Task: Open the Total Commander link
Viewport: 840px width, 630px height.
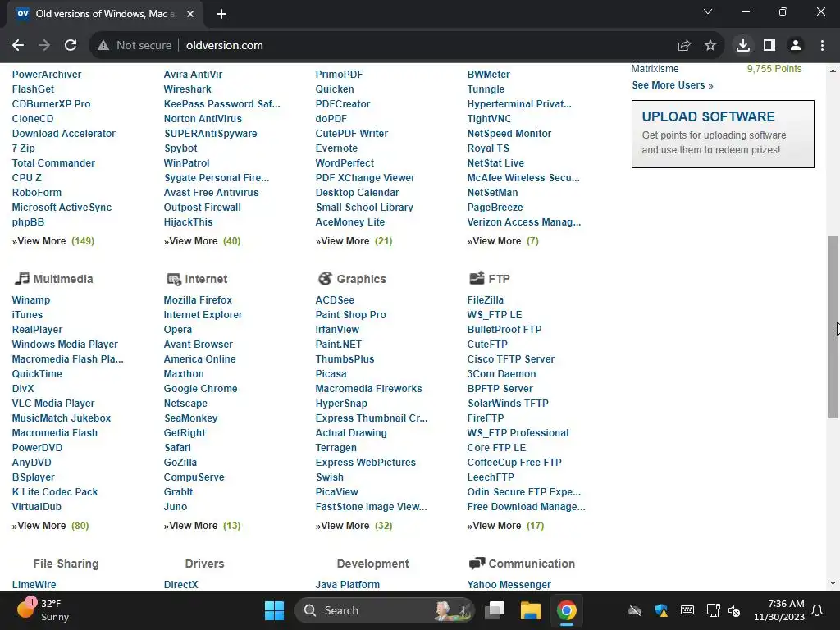Action: pos(53,163)
